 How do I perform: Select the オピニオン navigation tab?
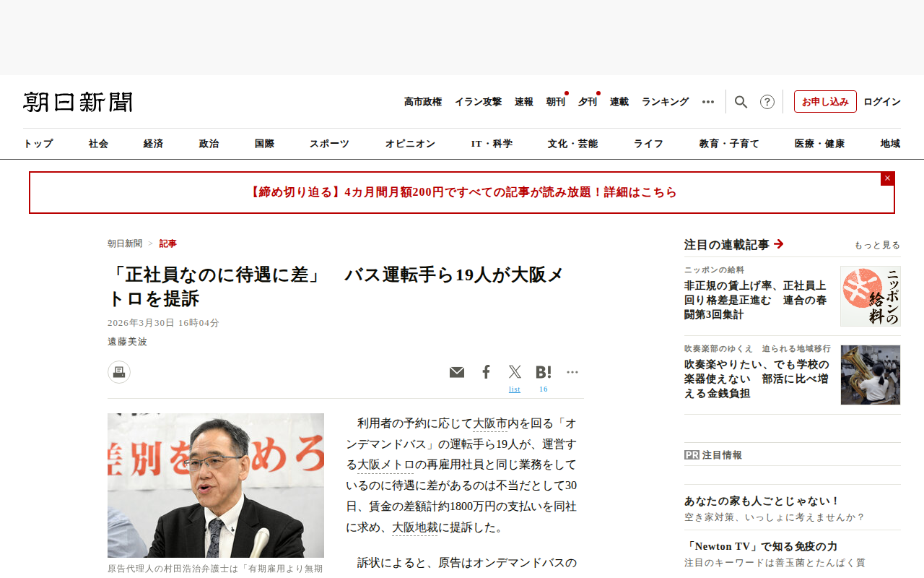(411, 144)
